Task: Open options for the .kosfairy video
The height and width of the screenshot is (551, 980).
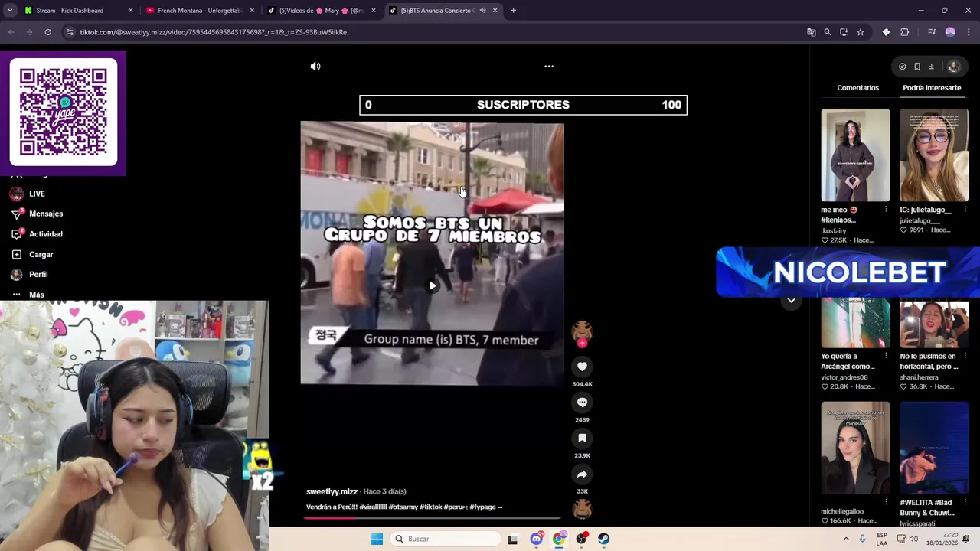Action: (886, 210)
